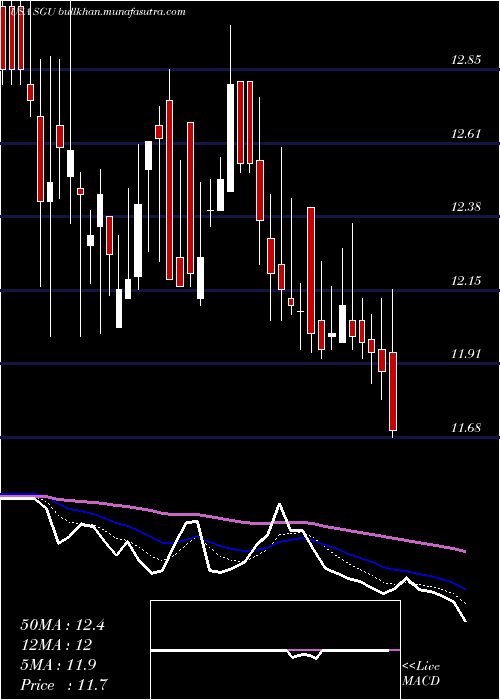Click the 12.85 price level label
The height and width of the screenshot is (700, 500).
465,59
